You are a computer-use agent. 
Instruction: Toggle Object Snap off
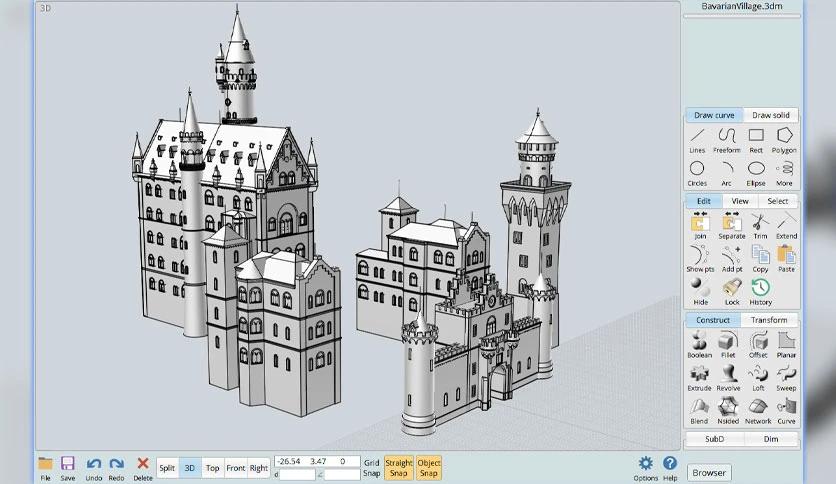[429, 467]
